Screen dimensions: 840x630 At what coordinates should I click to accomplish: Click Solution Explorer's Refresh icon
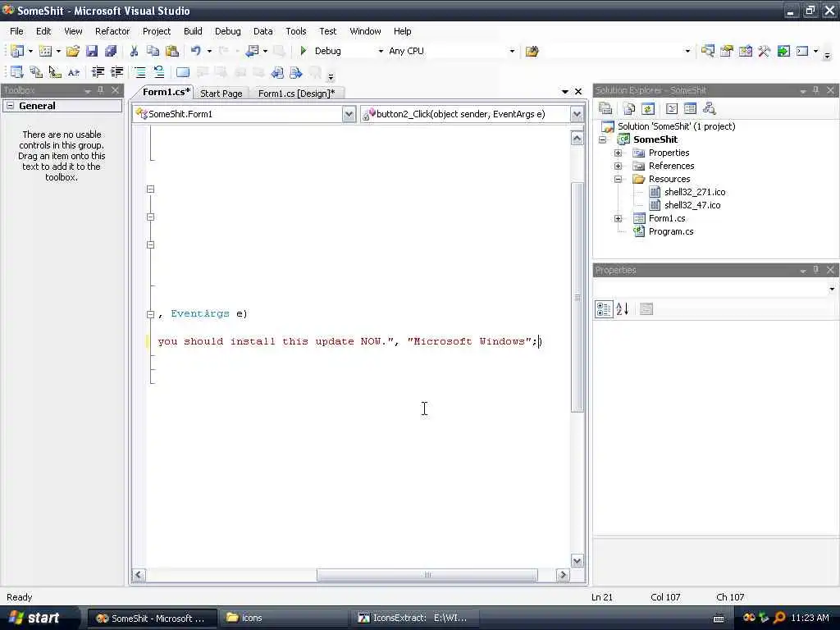tap(648, 109)
